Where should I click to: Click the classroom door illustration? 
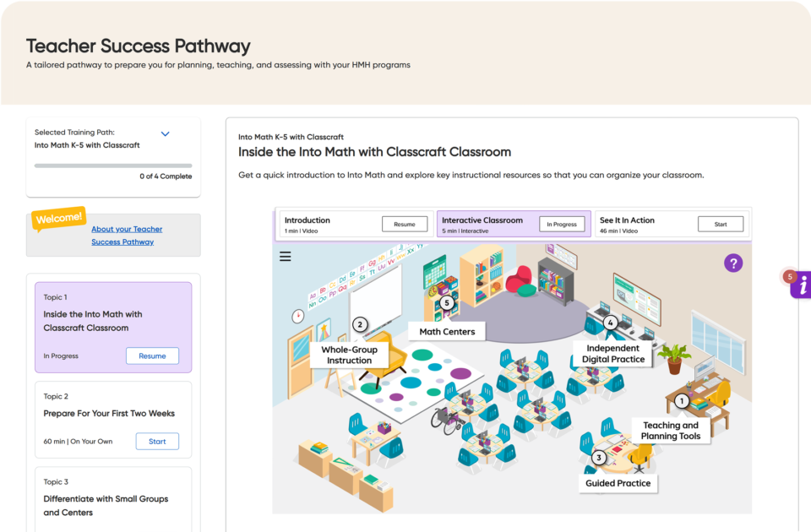pyautogui.click(x=301, y=364)
